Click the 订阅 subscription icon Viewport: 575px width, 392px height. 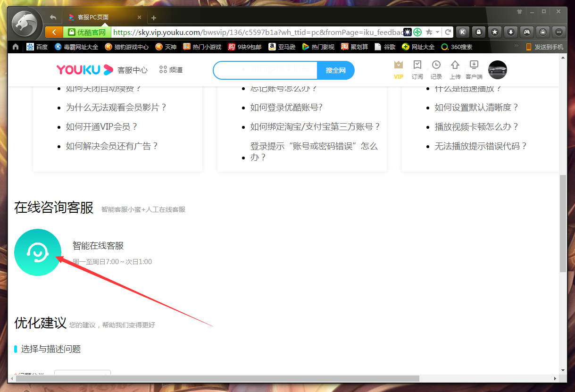pyautogui.click(x=417, y=70)
